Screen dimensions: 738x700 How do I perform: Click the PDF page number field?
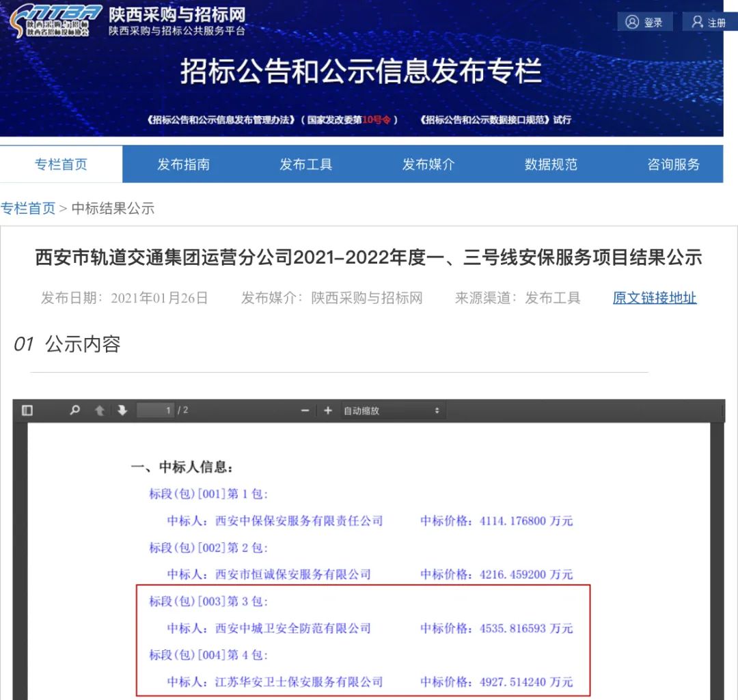(155, 410)
